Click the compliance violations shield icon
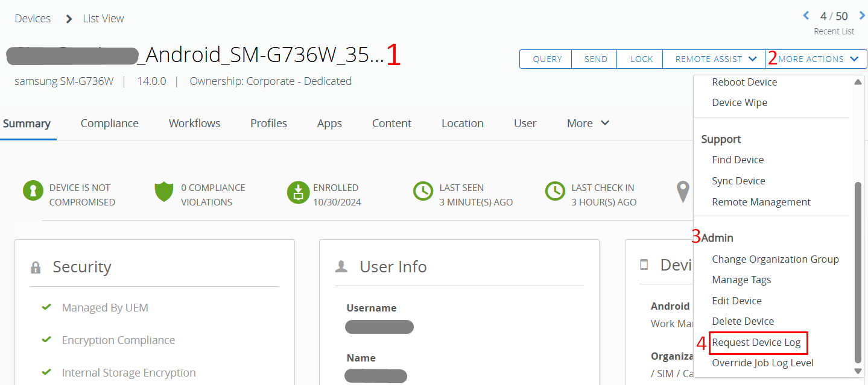This screenshot has height=385, width=868. tap(164, 192)
